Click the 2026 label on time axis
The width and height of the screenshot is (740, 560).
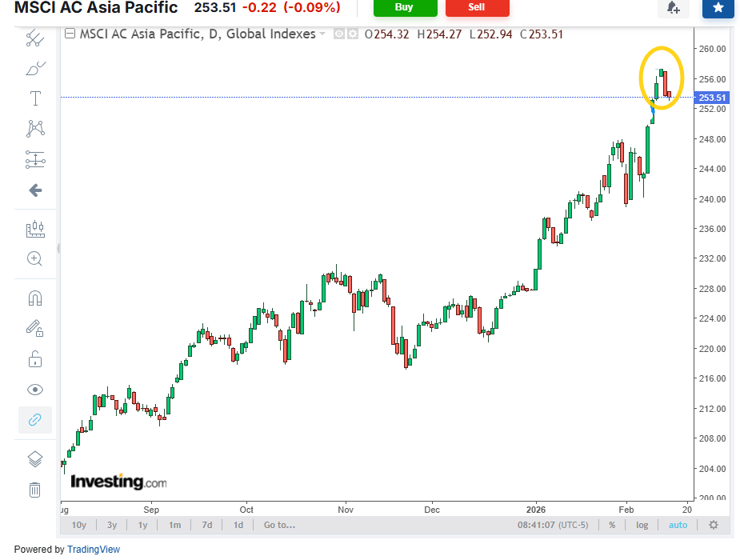click(536, 510)
